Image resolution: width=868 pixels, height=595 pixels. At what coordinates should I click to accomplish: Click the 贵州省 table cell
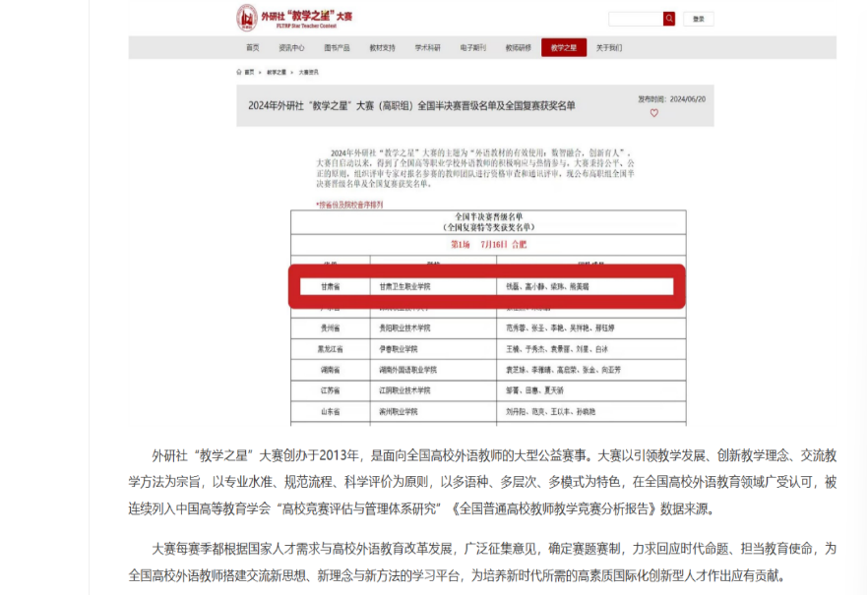(331, 327)
